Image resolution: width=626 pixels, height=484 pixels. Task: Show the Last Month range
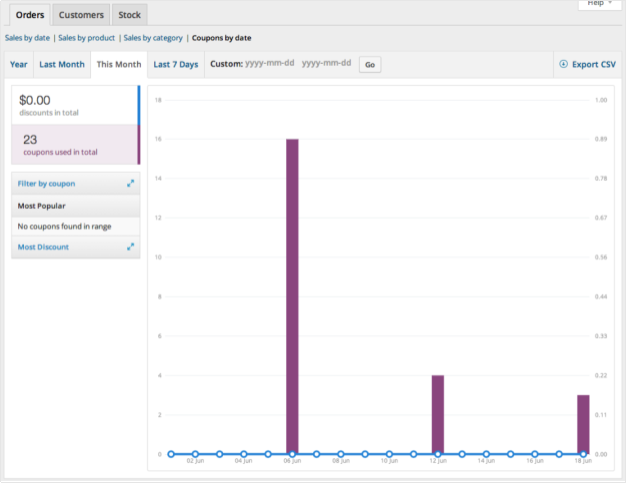62,64
